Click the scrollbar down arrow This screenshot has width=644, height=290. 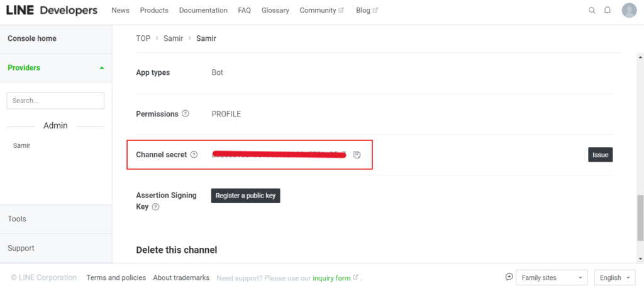point(640,259)
